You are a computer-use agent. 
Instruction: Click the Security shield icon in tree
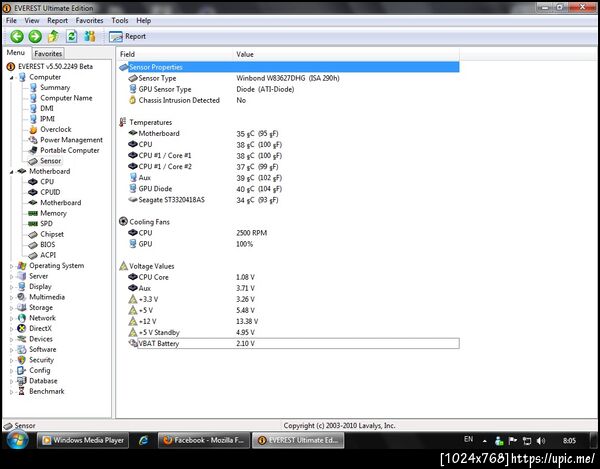[x=22, y=360]
